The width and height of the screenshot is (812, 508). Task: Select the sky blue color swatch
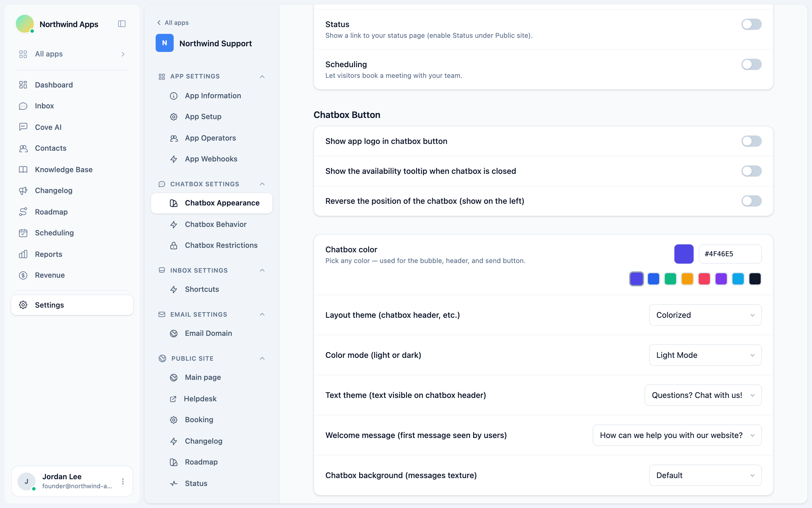coord(738,279)
